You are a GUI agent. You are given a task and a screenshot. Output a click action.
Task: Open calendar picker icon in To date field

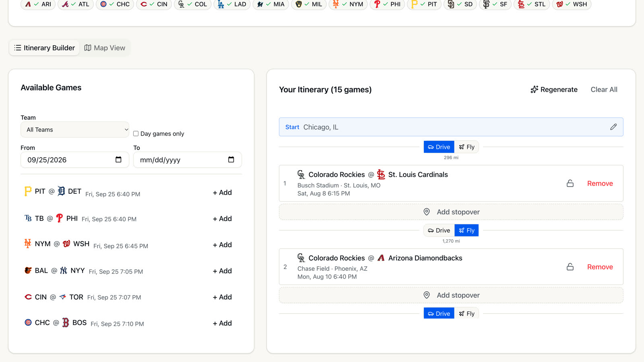[231, 160]
